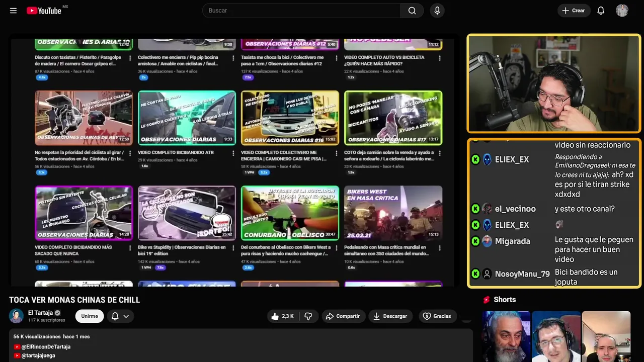Click the Buscar search field
The image size is (644, 362).
coord(301,11)
